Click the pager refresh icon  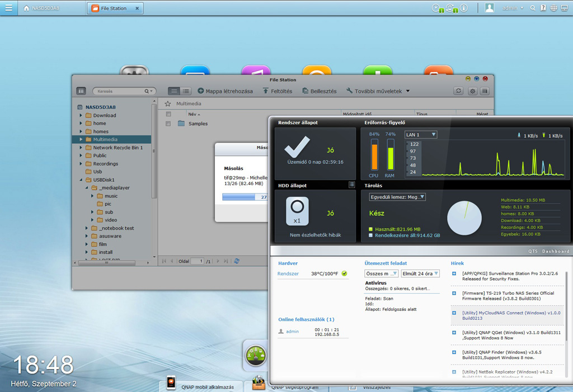click(237, 261)
